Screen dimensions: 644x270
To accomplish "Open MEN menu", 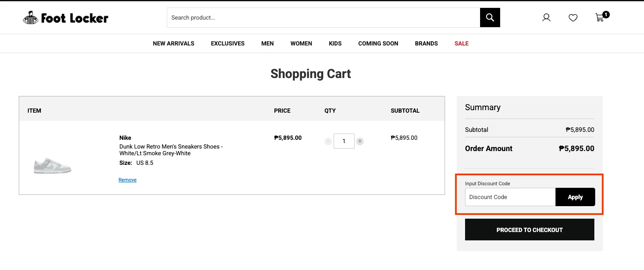I will [267, 43].
